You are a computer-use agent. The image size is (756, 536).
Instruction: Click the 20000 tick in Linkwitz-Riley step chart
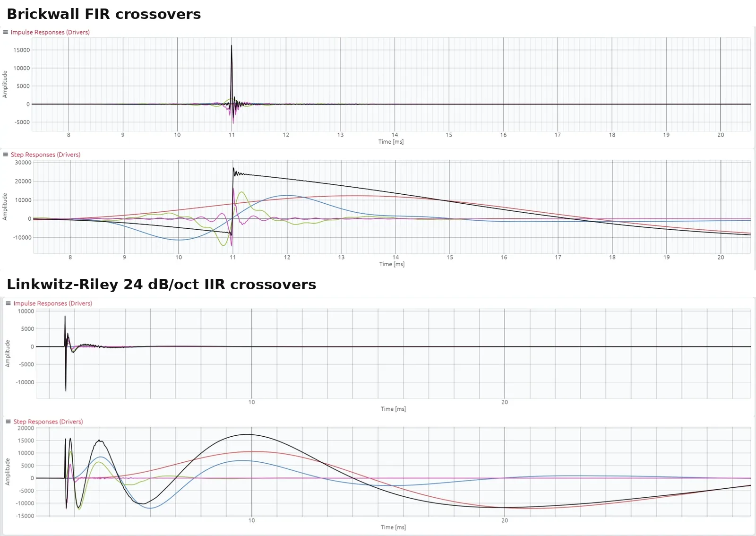pos(26,428)
